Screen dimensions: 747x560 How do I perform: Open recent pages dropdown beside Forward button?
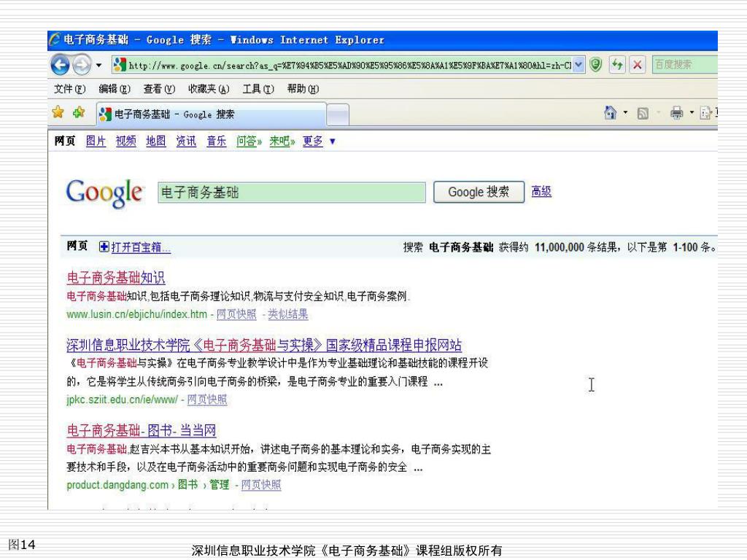tap(98, 65)
